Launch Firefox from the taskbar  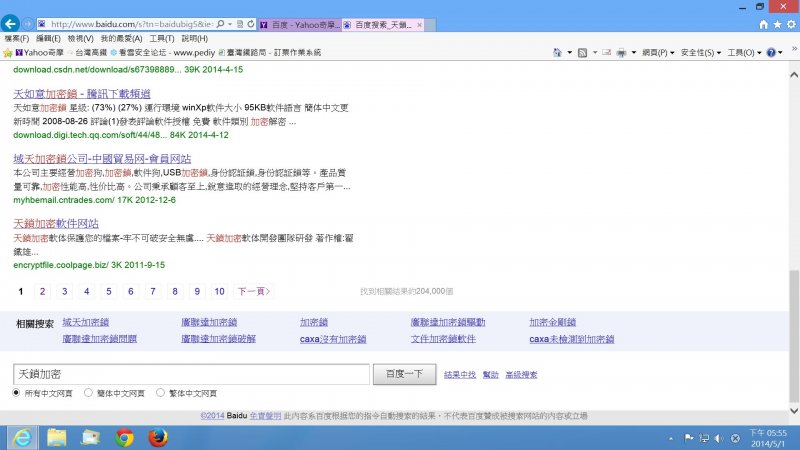(x=158, y=438)
